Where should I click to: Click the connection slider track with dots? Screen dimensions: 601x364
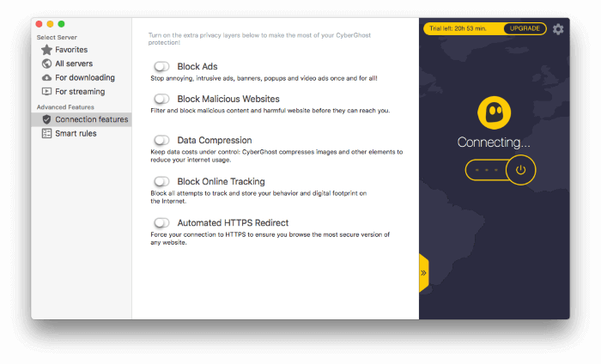[486, 170]
